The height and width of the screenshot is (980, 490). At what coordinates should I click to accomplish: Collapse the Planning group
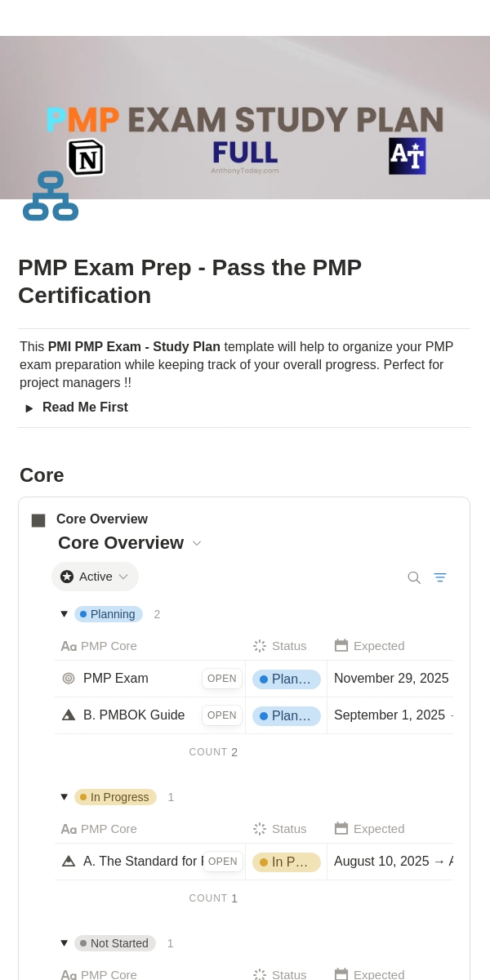64,614
